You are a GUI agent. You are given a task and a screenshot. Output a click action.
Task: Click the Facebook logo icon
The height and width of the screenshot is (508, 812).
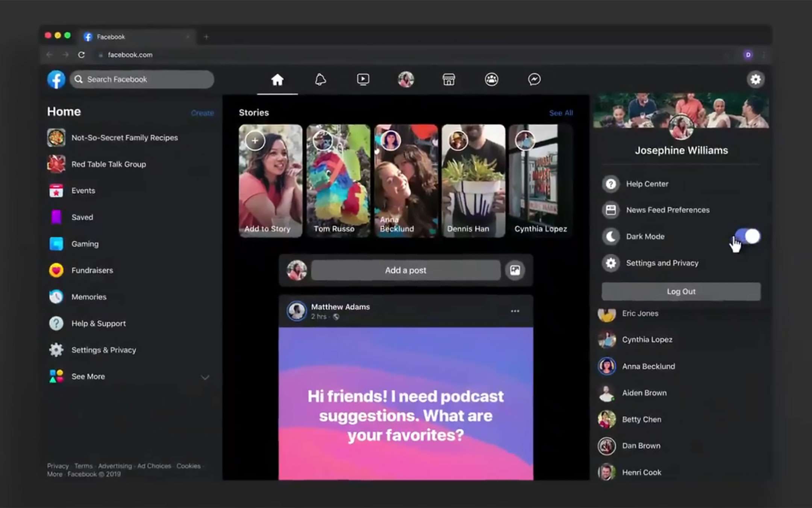point(56,79)
